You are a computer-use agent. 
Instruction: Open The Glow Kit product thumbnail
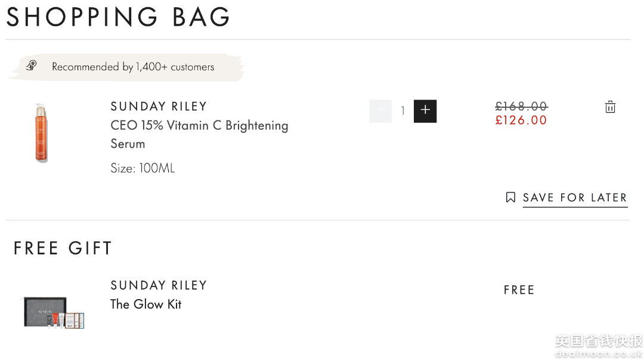[54, 312]
